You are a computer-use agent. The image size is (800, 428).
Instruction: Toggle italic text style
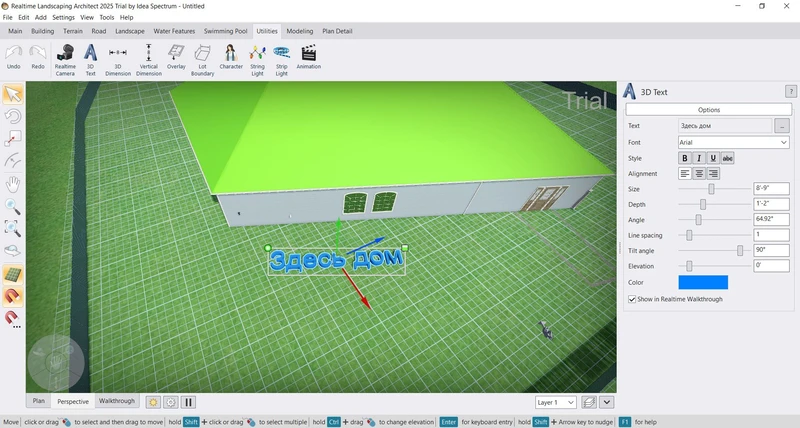coord(699,158)
